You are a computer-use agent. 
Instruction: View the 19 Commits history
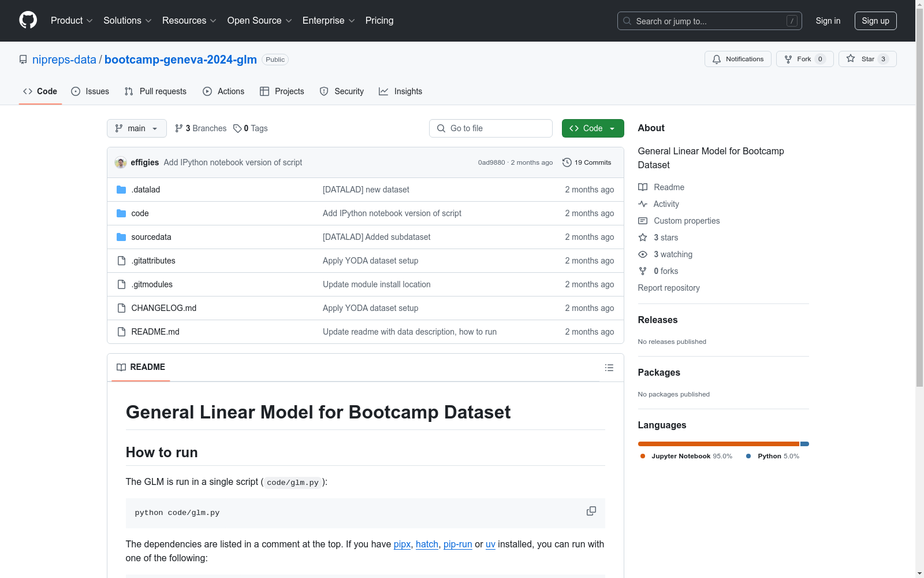click(x=587, y=162)
